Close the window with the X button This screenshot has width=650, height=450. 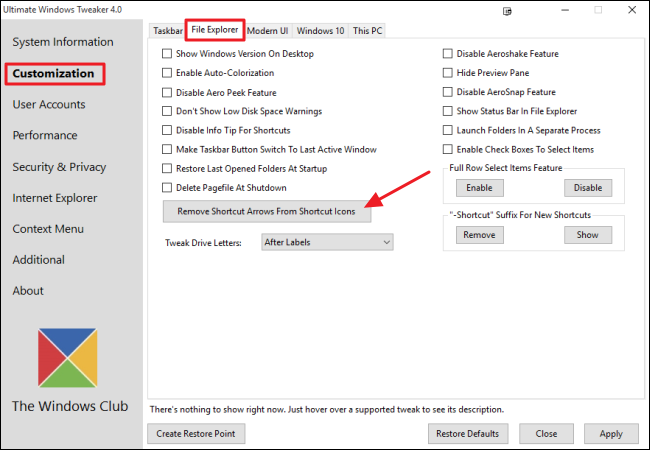point(632,10)
